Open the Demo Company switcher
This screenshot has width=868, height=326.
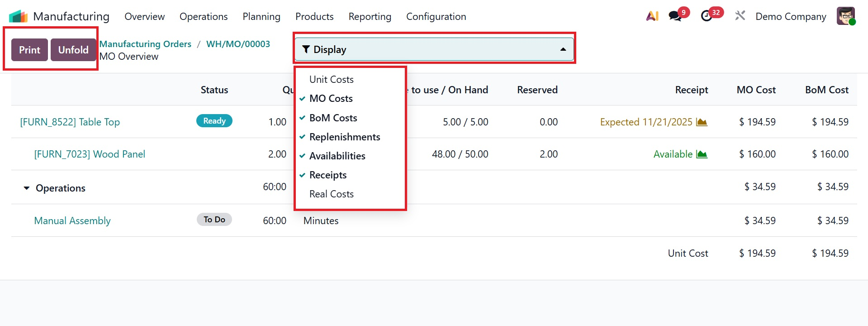(791, 17)
